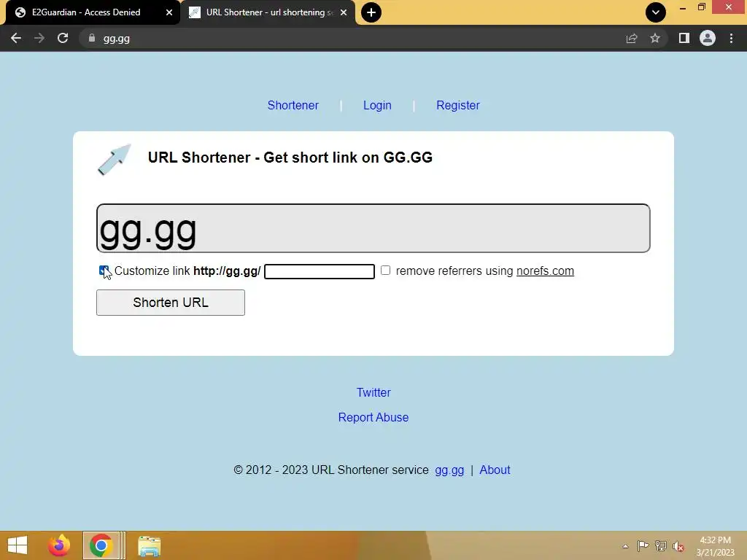This screenshot has height=560, width=747.
Task: Open the Chrome profile avatar
Action: pos(708,38)
